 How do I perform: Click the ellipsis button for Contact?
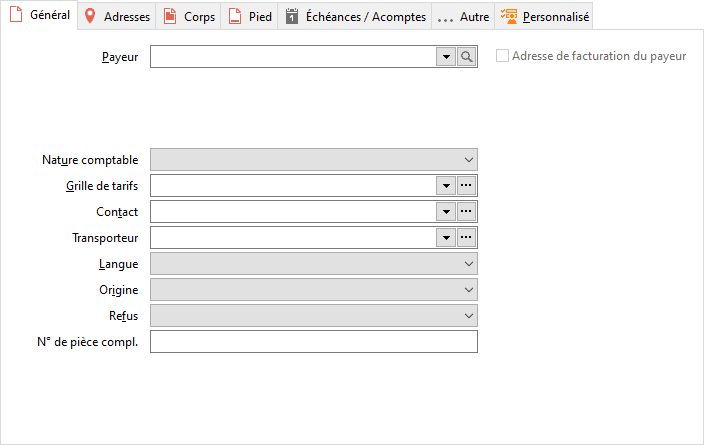tap(466, 211)
